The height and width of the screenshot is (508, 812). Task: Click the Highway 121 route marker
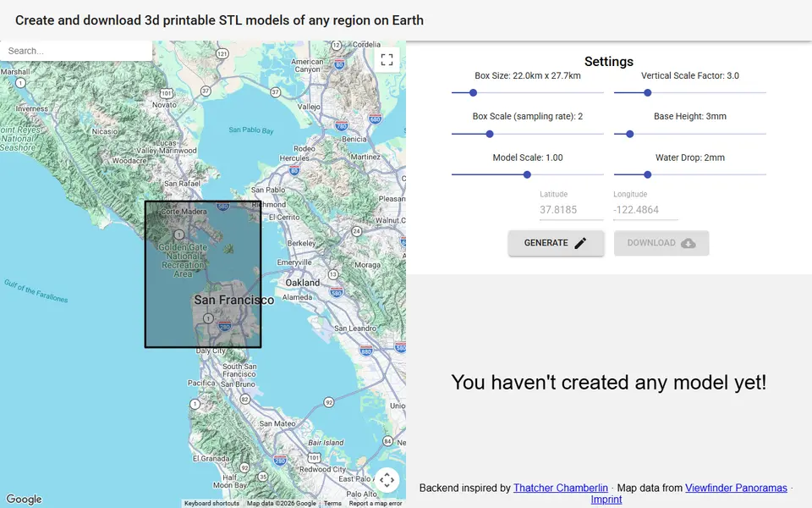[222, 53]
